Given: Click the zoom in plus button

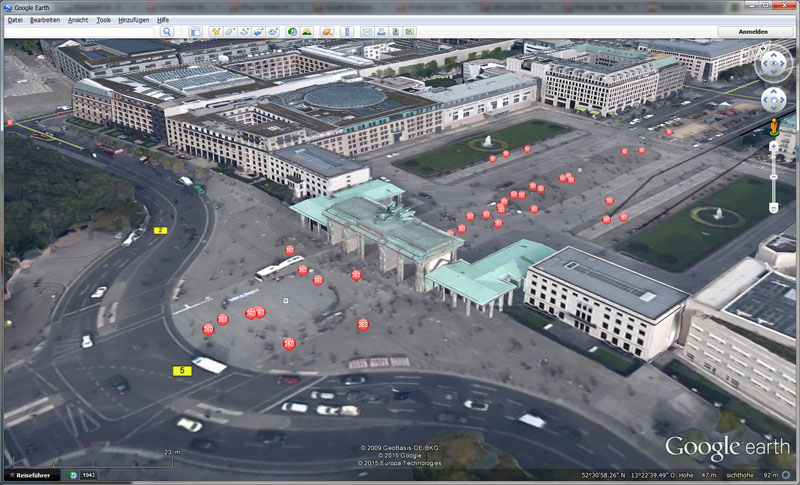Looking at the screenshot, I should [x=773, y=146].
